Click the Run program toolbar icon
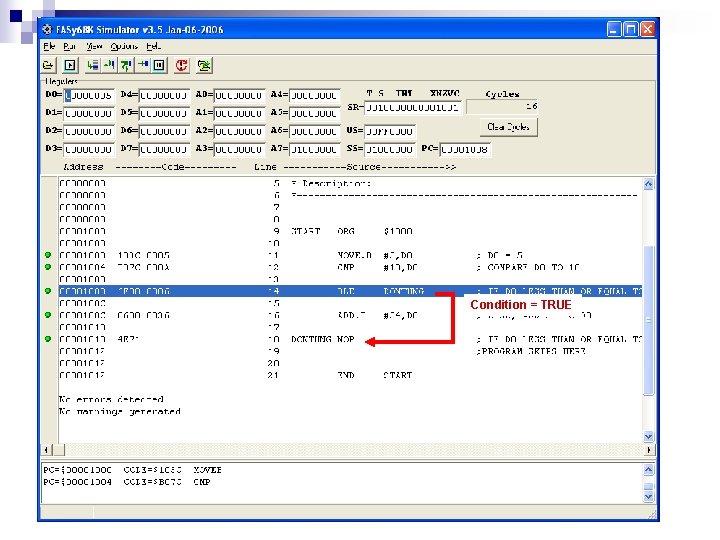 [x=70, y=65]
